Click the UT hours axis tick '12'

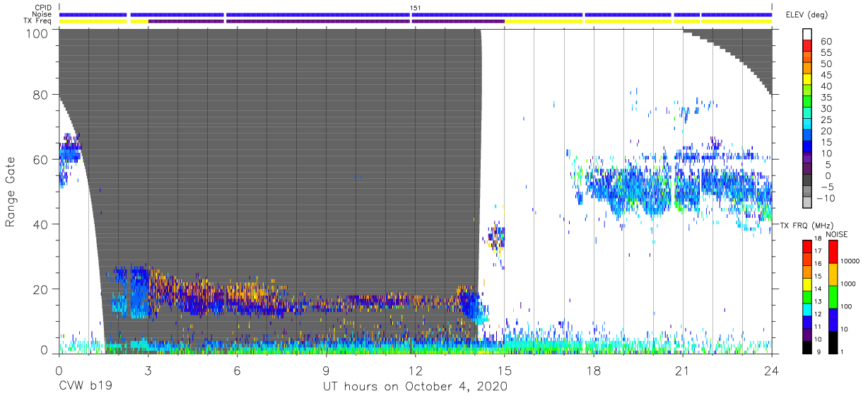(416, 369)
